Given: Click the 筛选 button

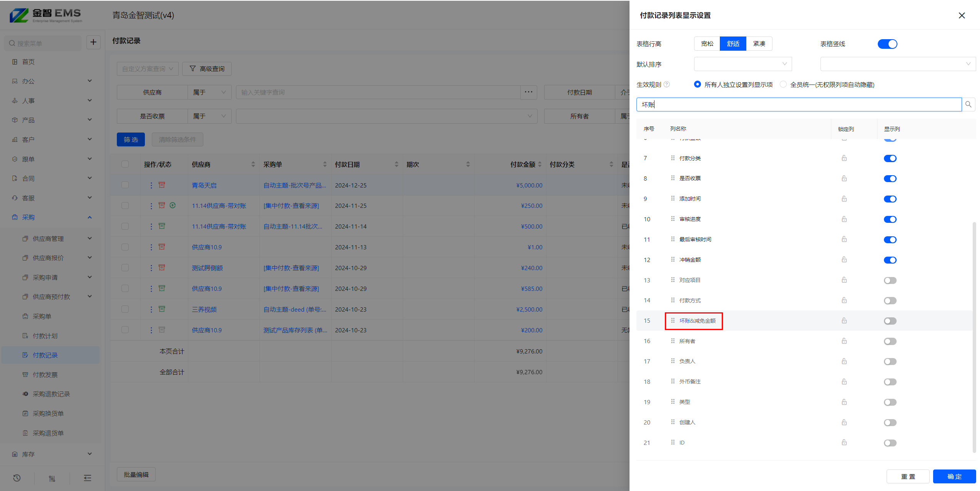Looking at the screenshot, I should 131,139.
